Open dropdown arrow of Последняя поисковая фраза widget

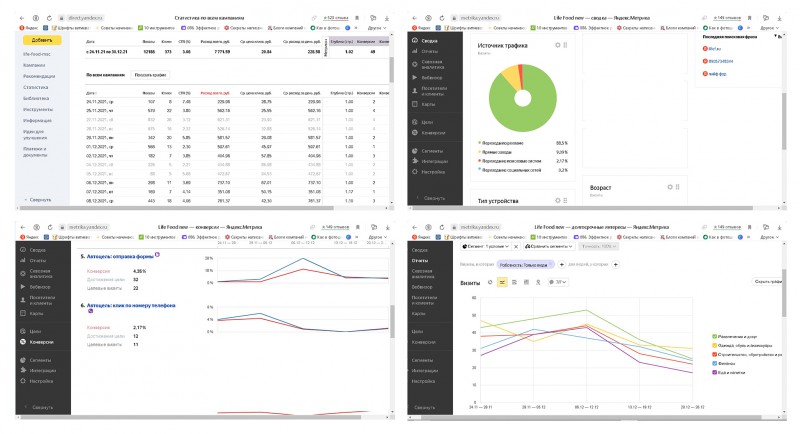coord(776,36)
